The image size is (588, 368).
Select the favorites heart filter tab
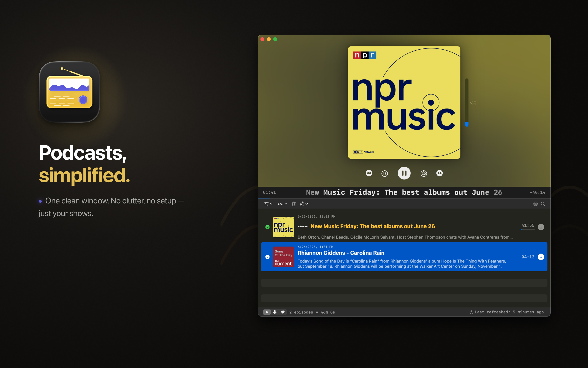click(x=283, y=312)
